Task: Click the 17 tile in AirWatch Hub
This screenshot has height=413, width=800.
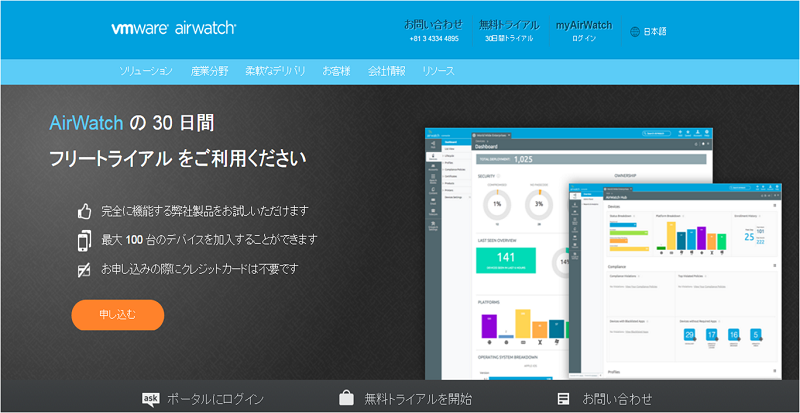Action: click(x=712, y=335)
